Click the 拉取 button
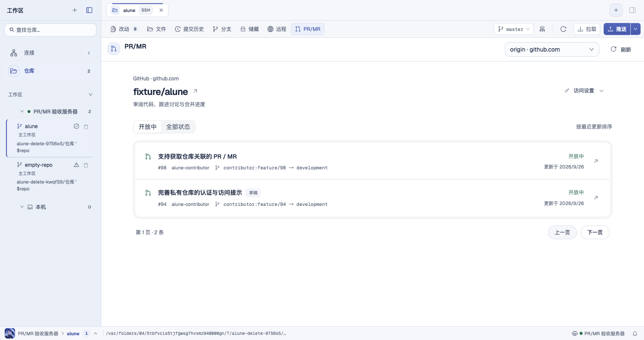 tap(587, 29)
